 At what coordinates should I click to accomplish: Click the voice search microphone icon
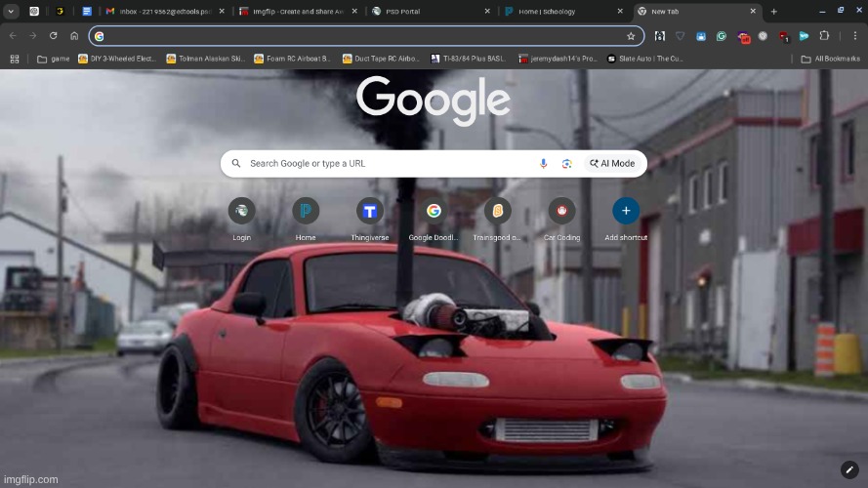(x=544, y=164)
